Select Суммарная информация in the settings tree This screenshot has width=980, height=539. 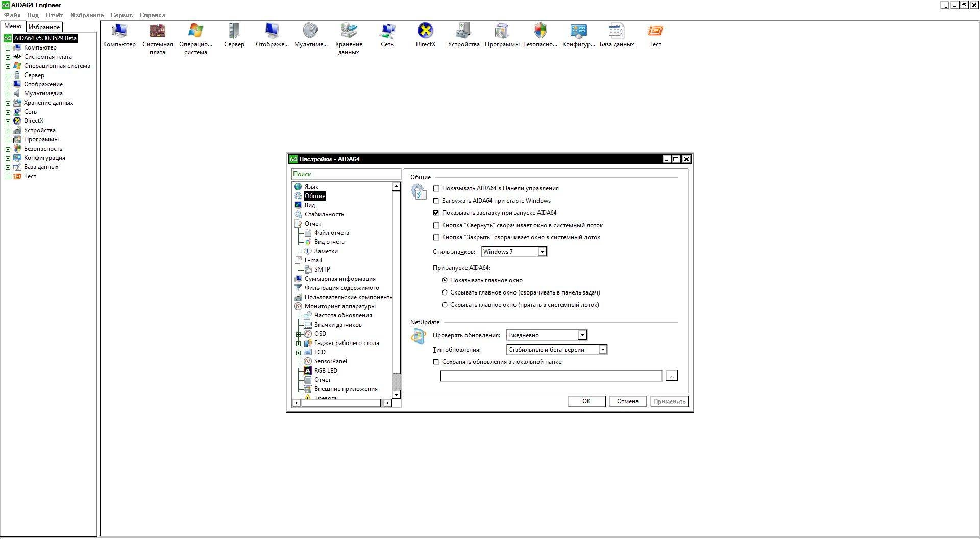click(x=340, y=279)
